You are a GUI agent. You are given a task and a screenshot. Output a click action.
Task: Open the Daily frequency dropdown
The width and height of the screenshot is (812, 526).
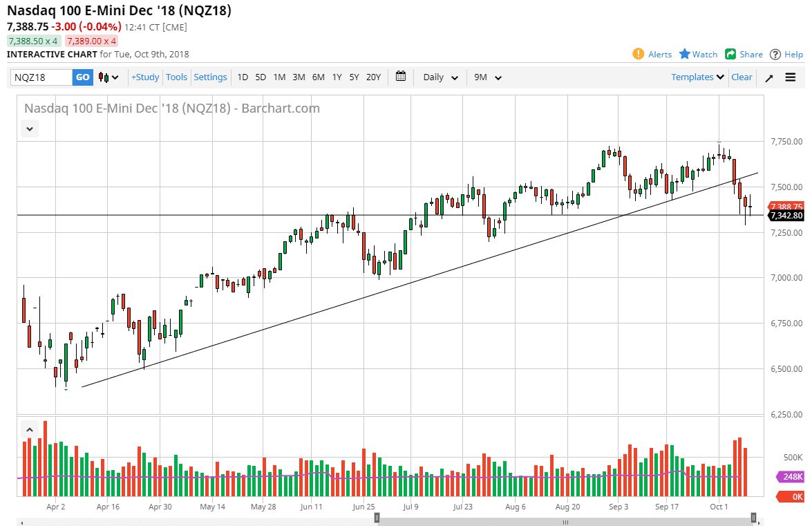point(440,77)
